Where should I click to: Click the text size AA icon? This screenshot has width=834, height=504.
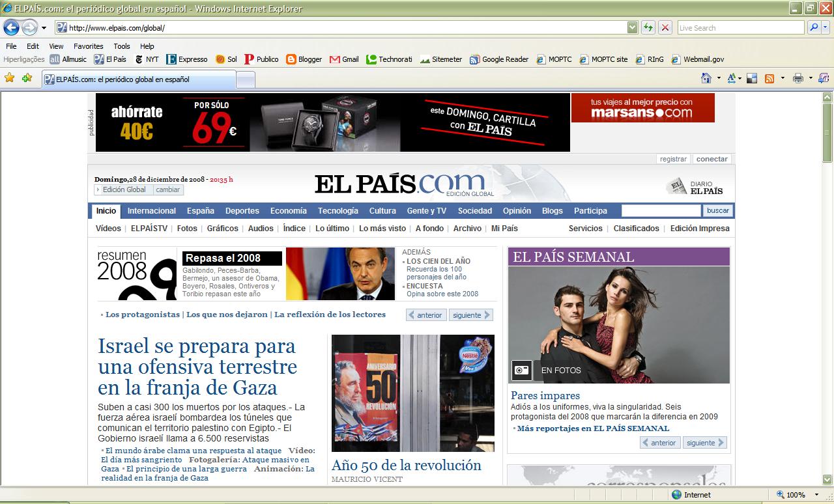[732, 78]
